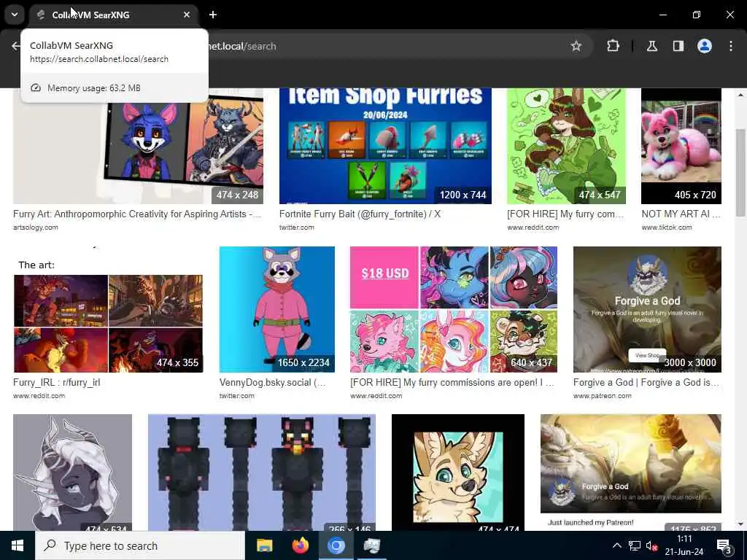Viewport: 747px width, 560px height.
Task: Open File Explorer from the taskbar
Action: click(x=264, y=545)
